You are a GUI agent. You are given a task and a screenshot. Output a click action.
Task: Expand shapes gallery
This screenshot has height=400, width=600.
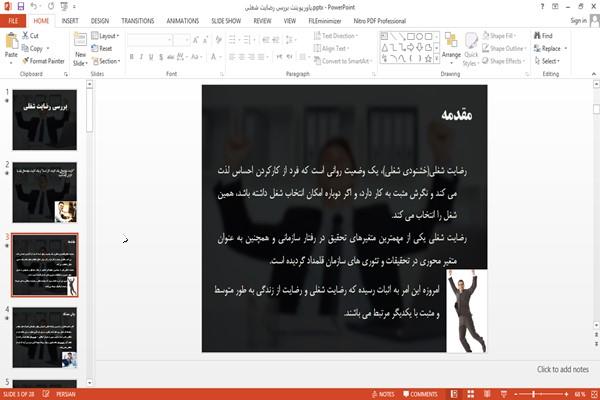[437, 59]
